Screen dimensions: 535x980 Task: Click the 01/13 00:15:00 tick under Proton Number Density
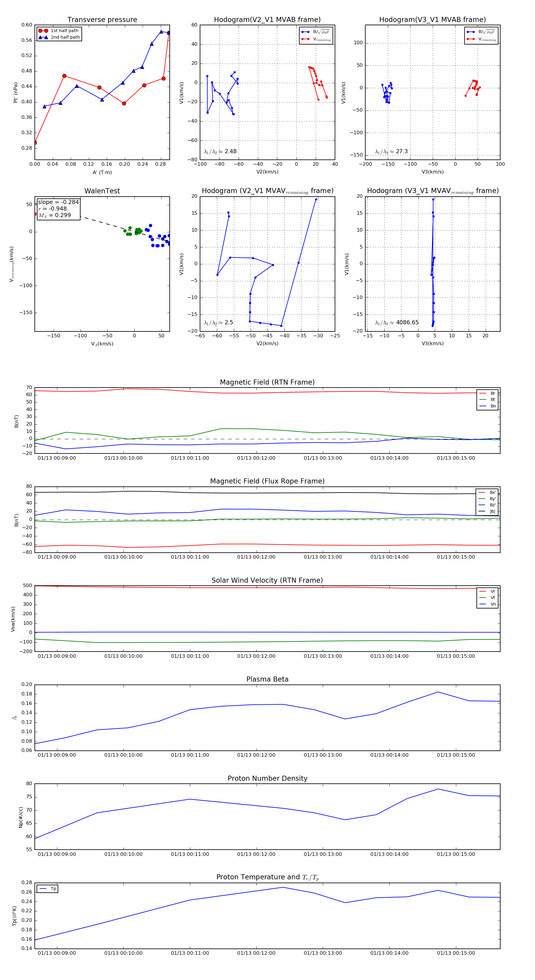(x=456, y=854)
